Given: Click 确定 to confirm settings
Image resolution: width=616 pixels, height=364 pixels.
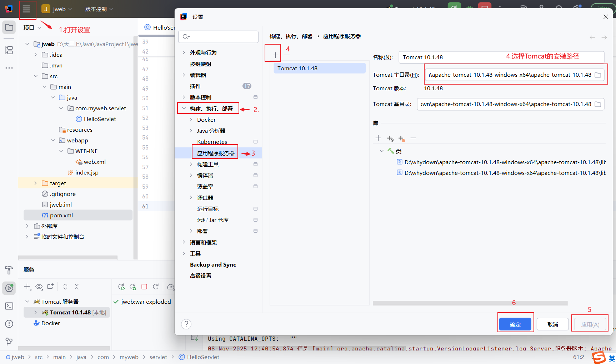Looking at the screenshot, I should [515, 324].
